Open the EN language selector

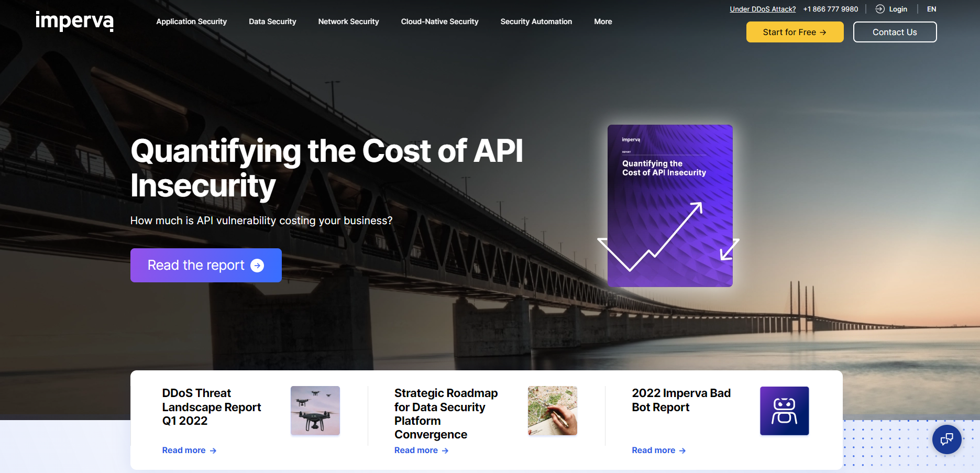pos(931,9)
